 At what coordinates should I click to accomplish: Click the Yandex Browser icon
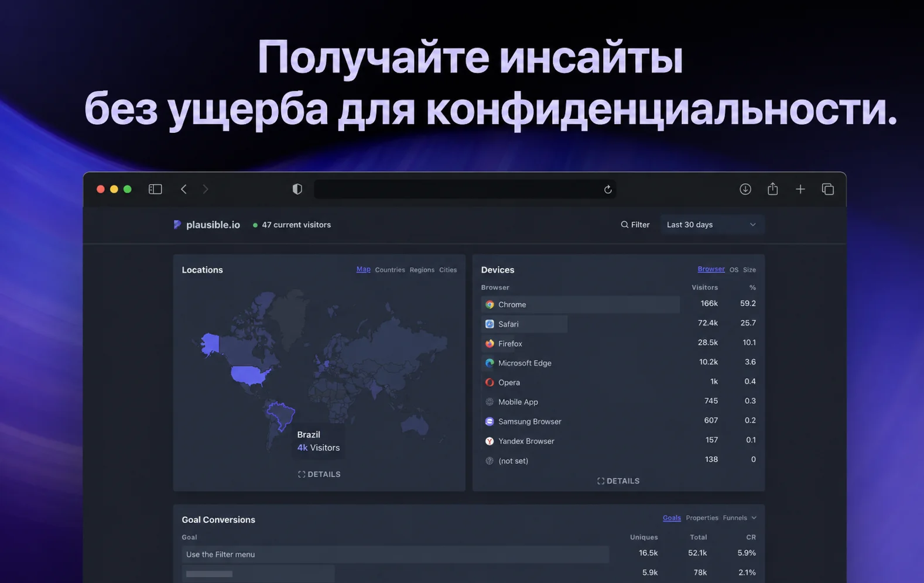[x=490, y=441]
